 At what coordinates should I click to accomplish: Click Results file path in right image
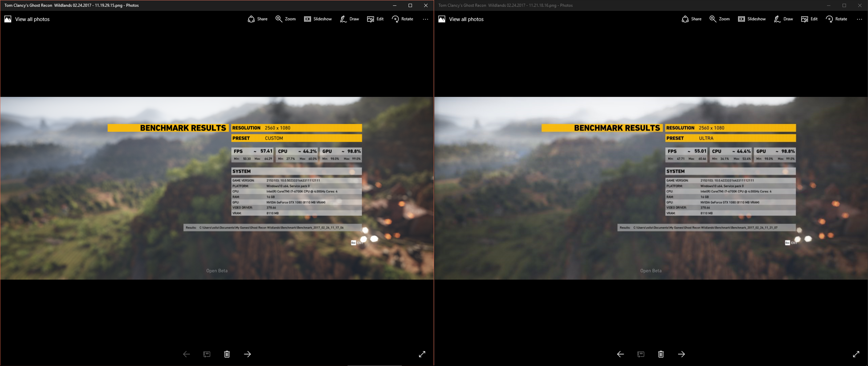705,228
